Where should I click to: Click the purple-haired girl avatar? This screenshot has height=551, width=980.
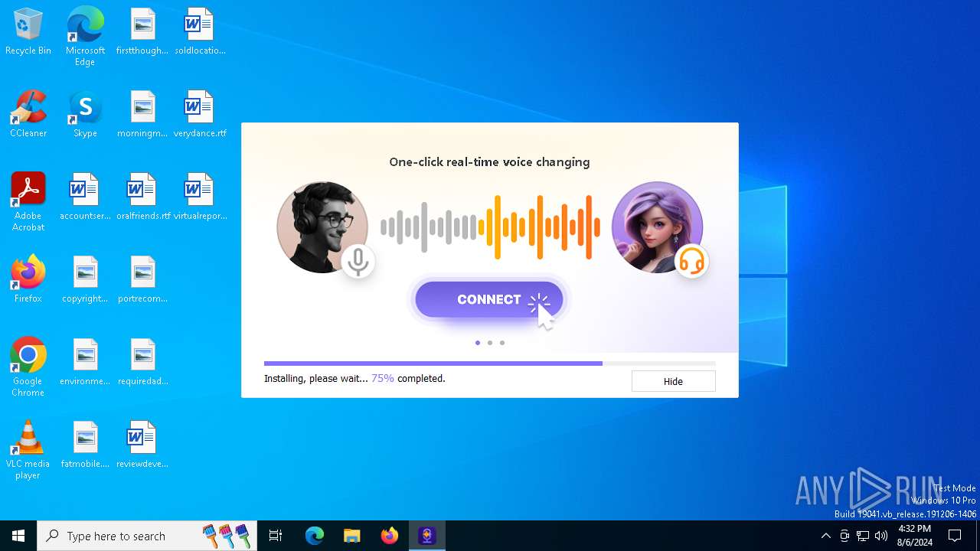(658, 227)
